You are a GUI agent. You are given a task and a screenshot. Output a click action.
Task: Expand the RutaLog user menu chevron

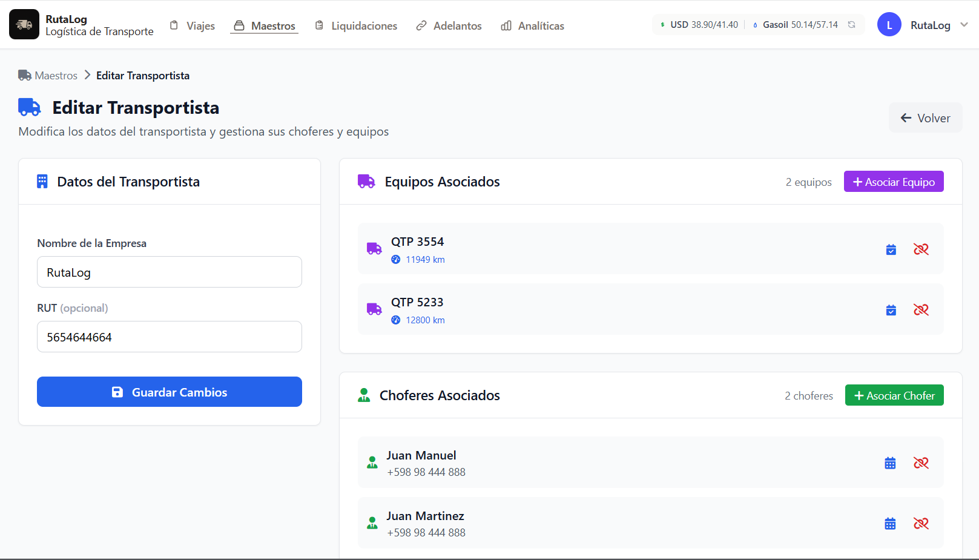click(x=964, y=25)
